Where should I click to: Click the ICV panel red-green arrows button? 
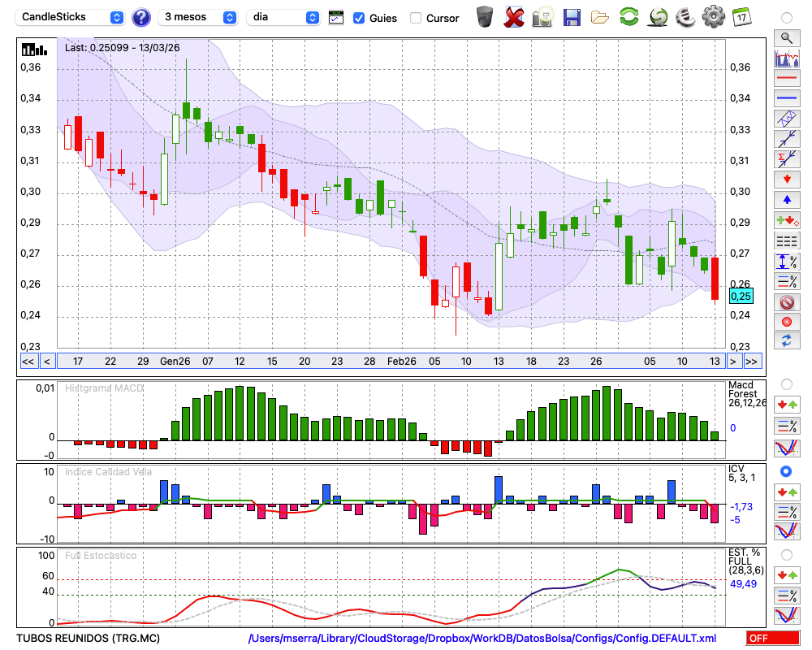click(x=787, y=492)
